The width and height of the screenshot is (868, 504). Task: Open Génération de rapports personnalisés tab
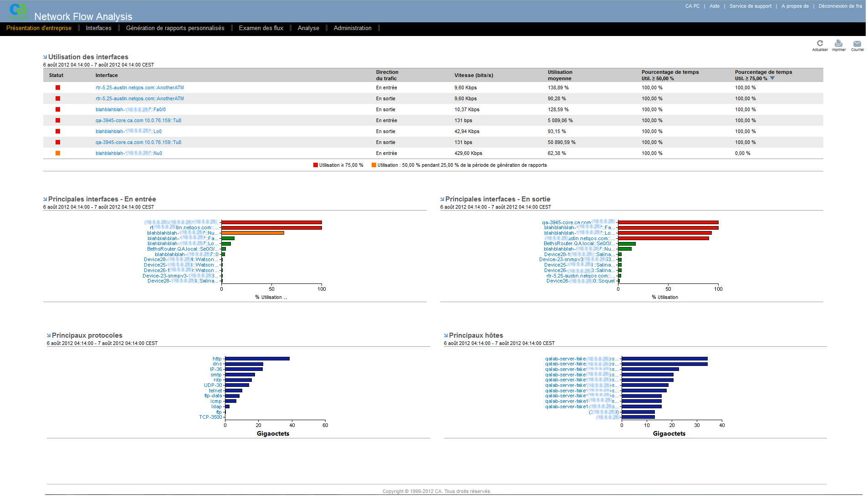175,28
